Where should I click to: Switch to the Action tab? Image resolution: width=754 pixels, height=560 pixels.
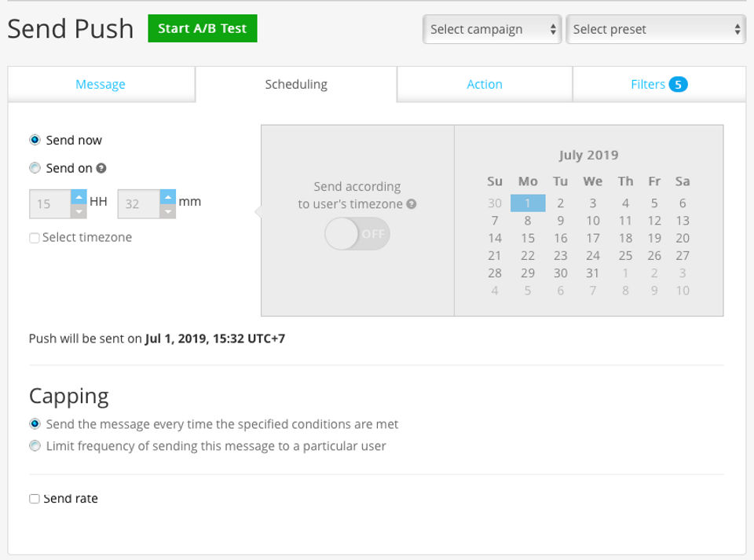coord(485,85)
